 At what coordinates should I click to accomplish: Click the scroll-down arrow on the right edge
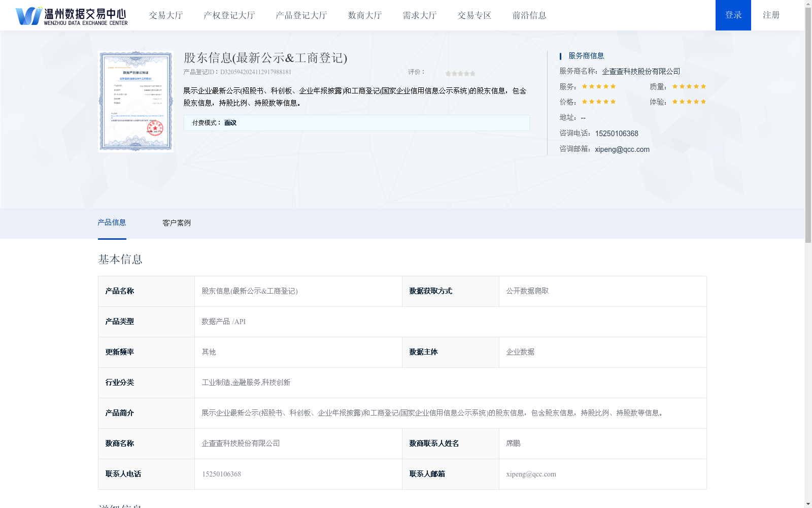(x=808, y=504)
